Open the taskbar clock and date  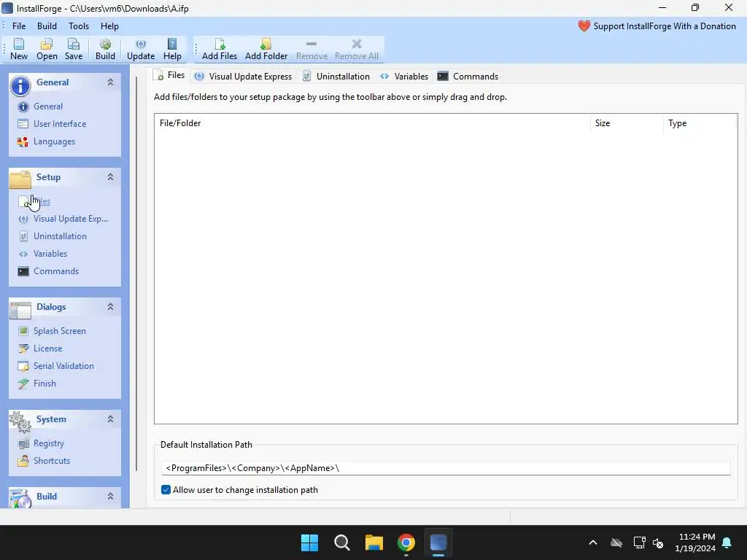[695, 542]
